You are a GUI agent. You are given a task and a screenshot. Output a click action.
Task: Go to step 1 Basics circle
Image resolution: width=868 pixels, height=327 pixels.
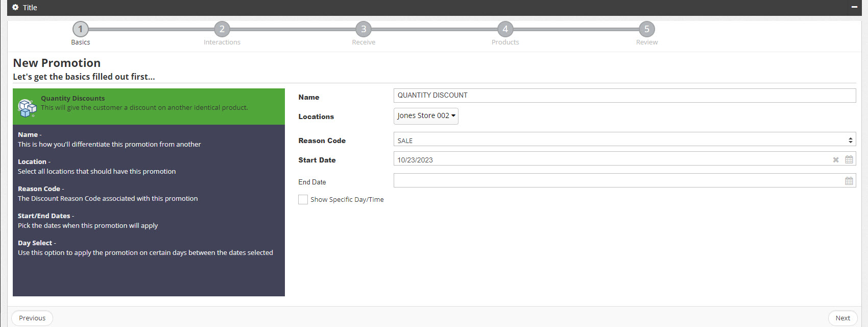(x=81, y=29)
